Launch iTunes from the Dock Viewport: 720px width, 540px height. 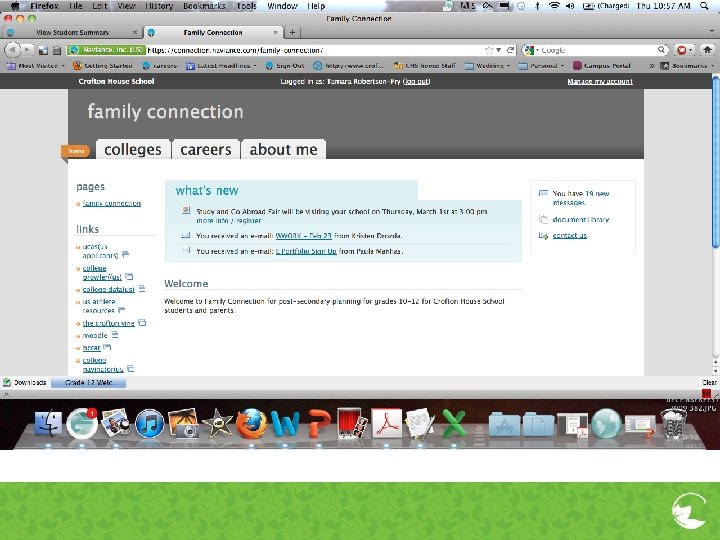tap(150, 423)
